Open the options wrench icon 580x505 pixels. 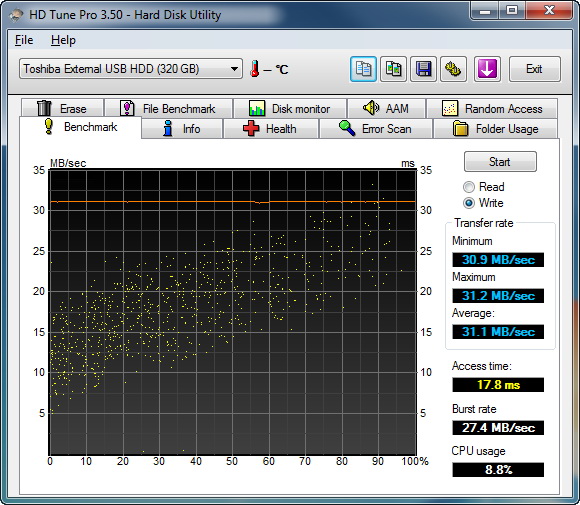click(453, 69)
